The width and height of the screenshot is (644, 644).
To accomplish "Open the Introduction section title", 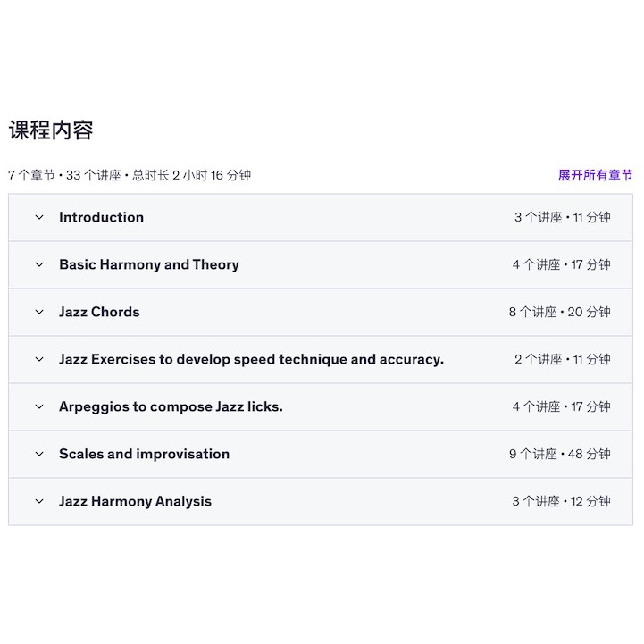I will [101, 217].
